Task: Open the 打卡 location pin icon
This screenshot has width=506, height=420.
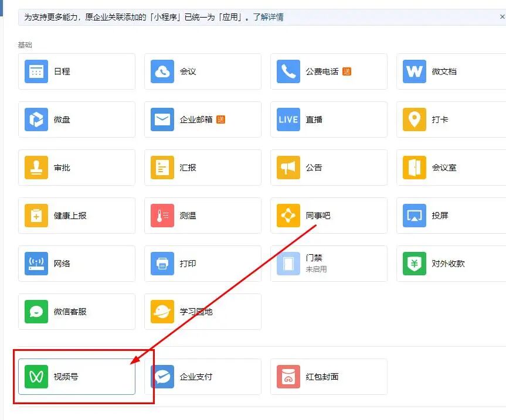Action: (415, 119)
